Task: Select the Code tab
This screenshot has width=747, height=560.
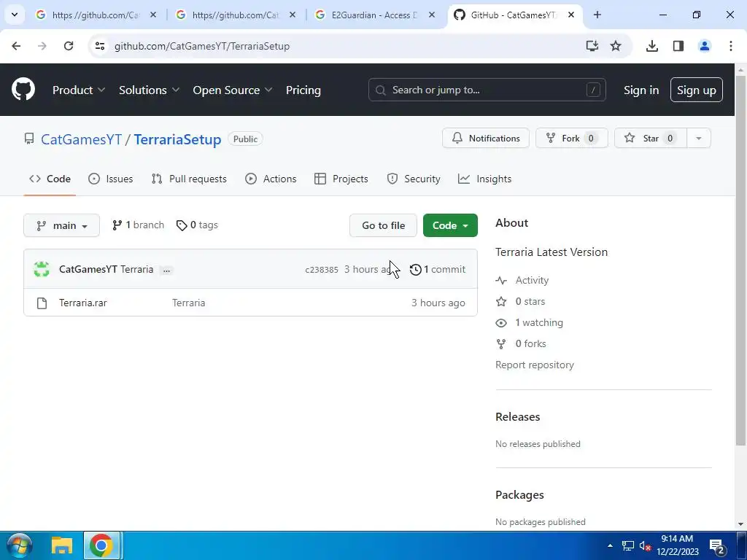Action: [50, 179]
